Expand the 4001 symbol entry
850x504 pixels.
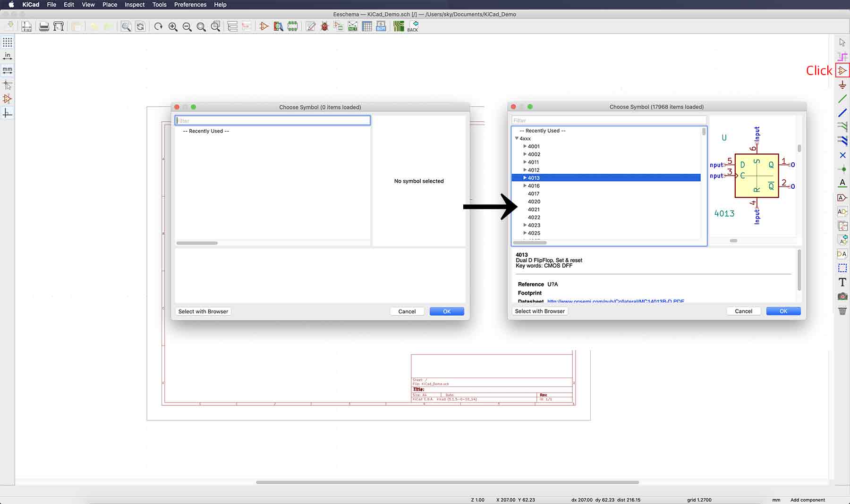[525, 146]
